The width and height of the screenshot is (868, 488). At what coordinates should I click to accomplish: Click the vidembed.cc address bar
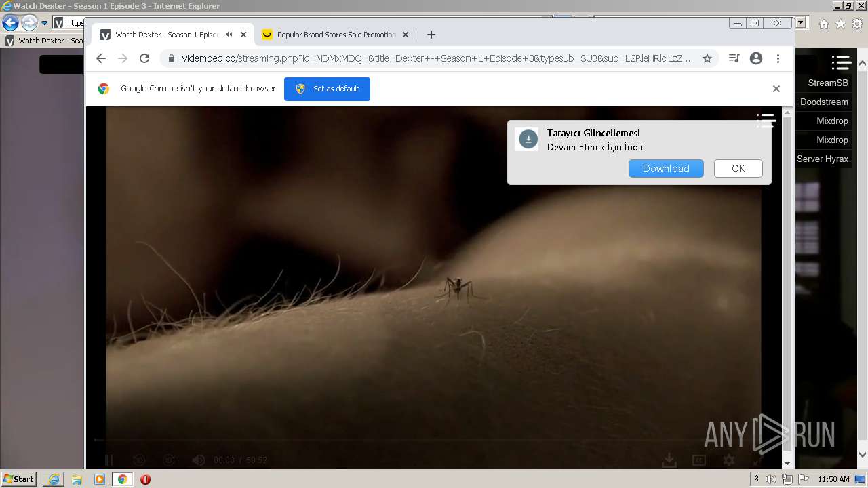436,58
